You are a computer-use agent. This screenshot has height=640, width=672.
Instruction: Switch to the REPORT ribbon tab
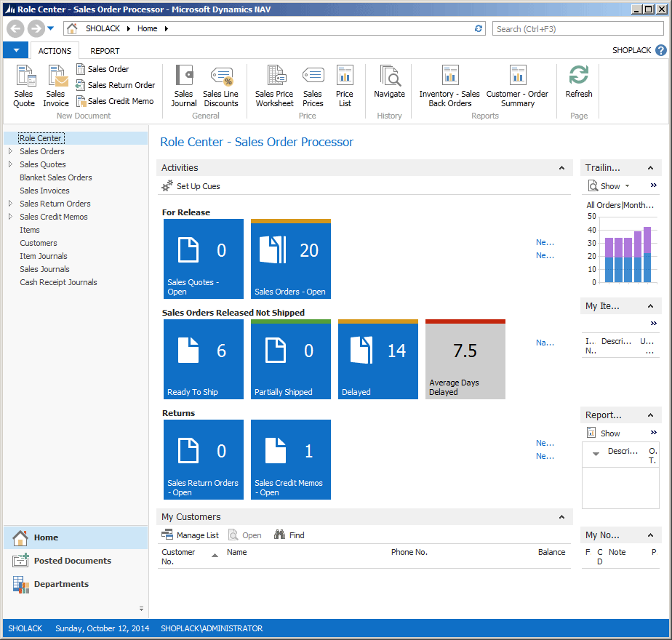click(x=105, y=51)
